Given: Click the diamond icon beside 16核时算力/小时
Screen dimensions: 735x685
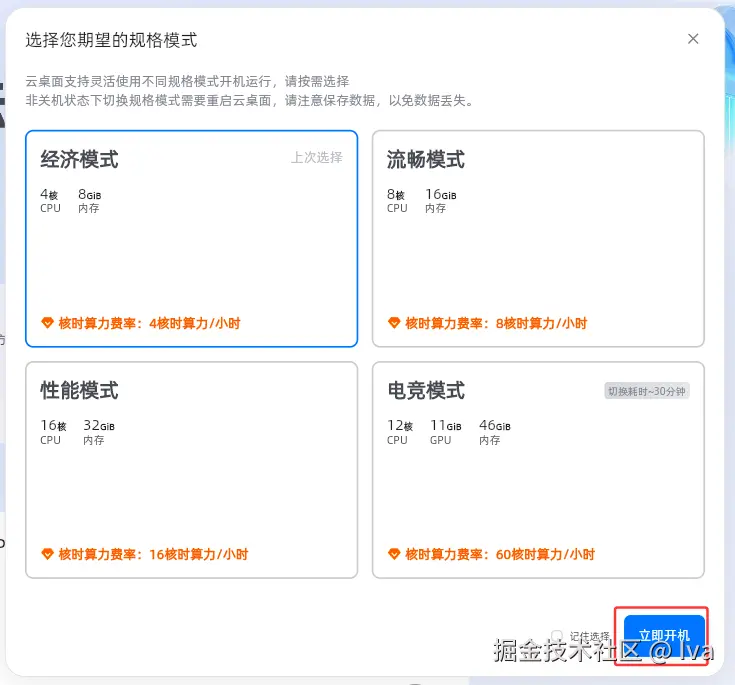Looking at the screenshot, I should tap(47, 554).
